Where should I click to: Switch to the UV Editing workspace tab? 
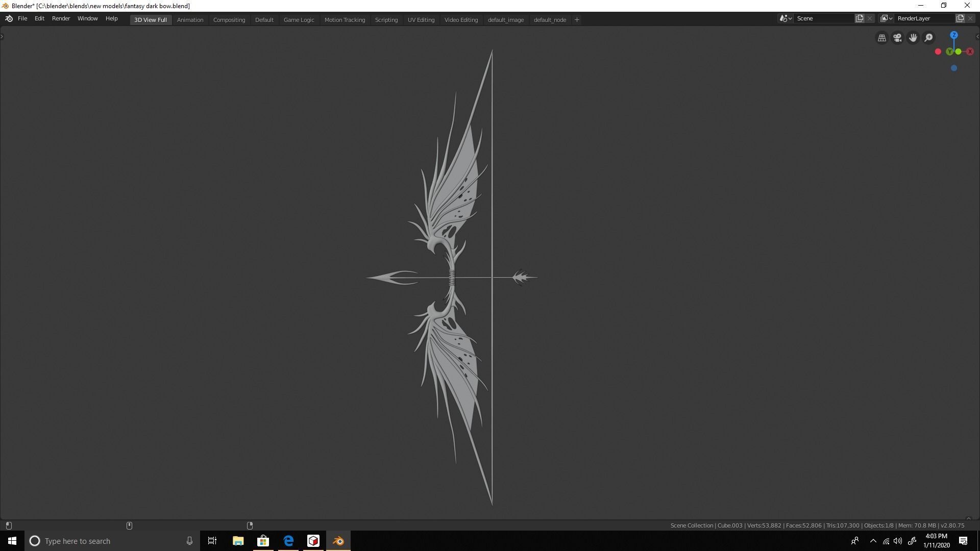[421, 19]
